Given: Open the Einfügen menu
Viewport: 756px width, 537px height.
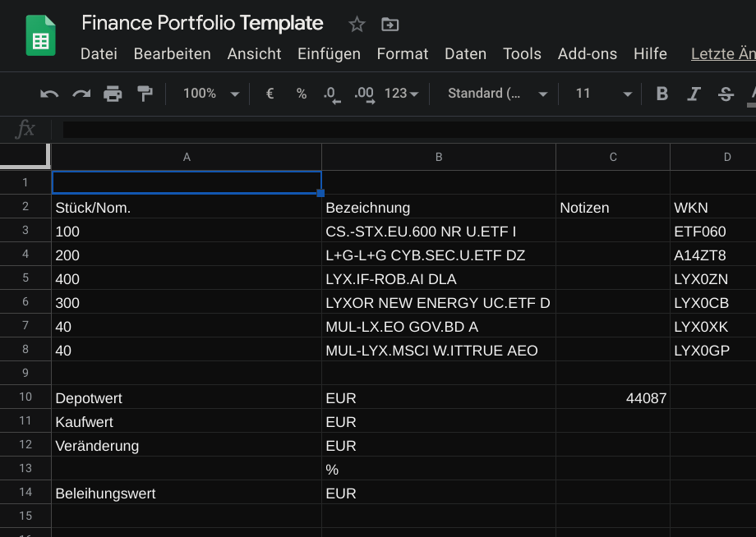Looking at the screenshot, I should coord(329,54).
